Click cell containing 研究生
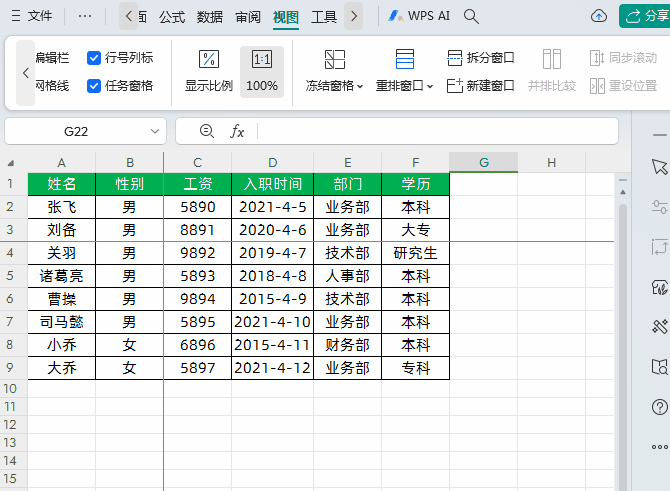The height and width of the screenshot is (491, 670). pos(415,253)
